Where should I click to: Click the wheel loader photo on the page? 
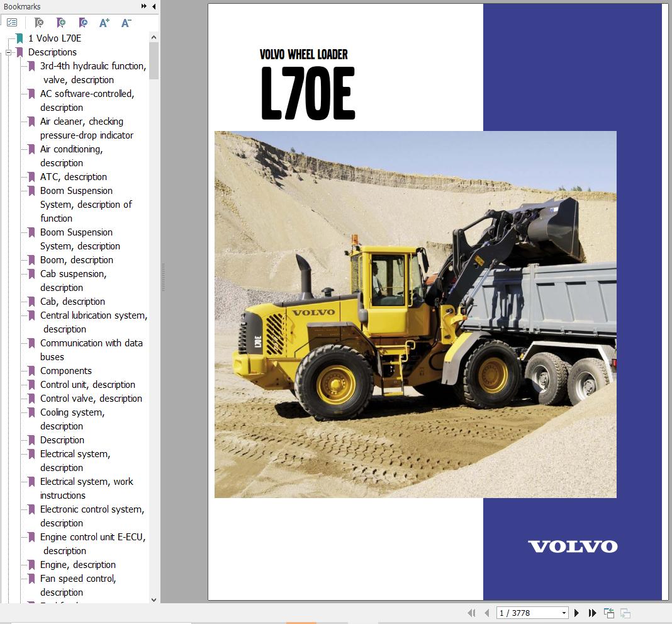415,314
